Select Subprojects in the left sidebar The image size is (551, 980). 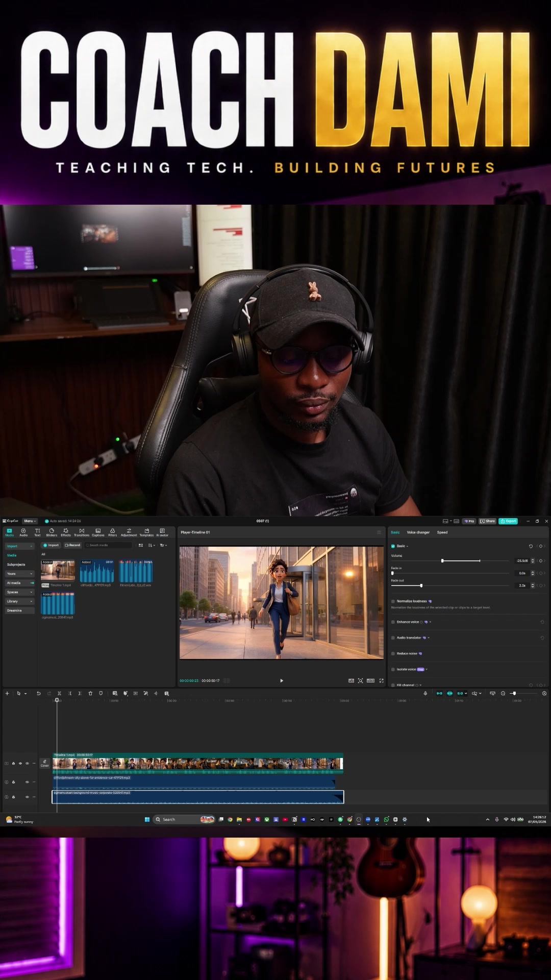click(x=16, y=565)
